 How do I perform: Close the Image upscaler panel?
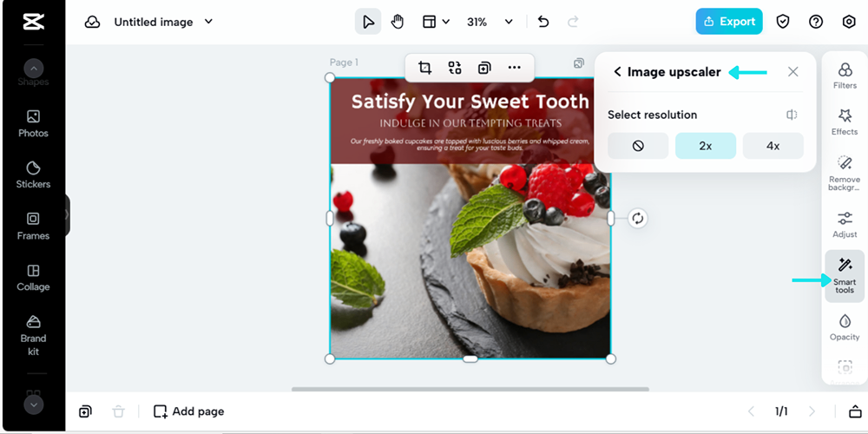(x=793, y=72)
